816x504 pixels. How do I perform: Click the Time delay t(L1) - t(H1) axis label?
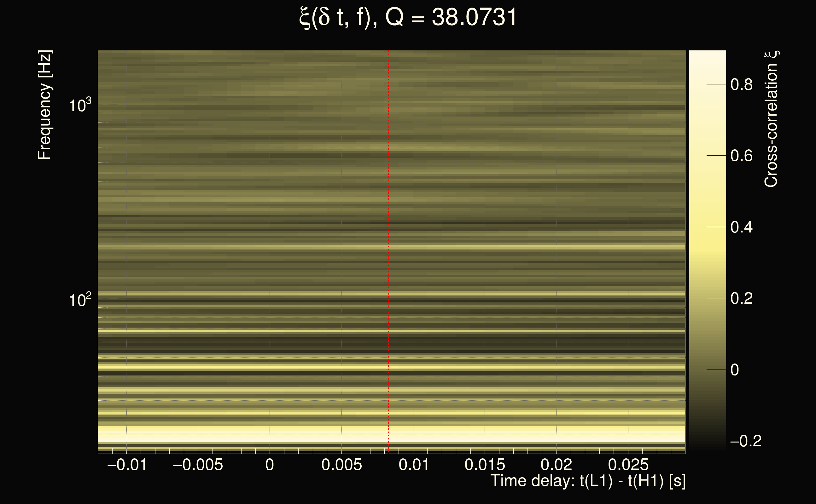(x=588, y=481)
